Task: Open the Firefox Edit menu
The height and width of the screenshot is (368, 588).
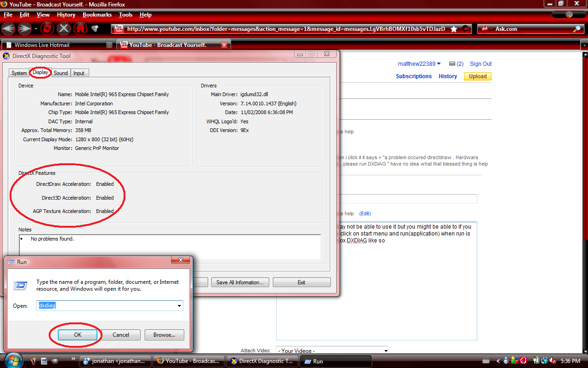Action: [x=24, y=15]
